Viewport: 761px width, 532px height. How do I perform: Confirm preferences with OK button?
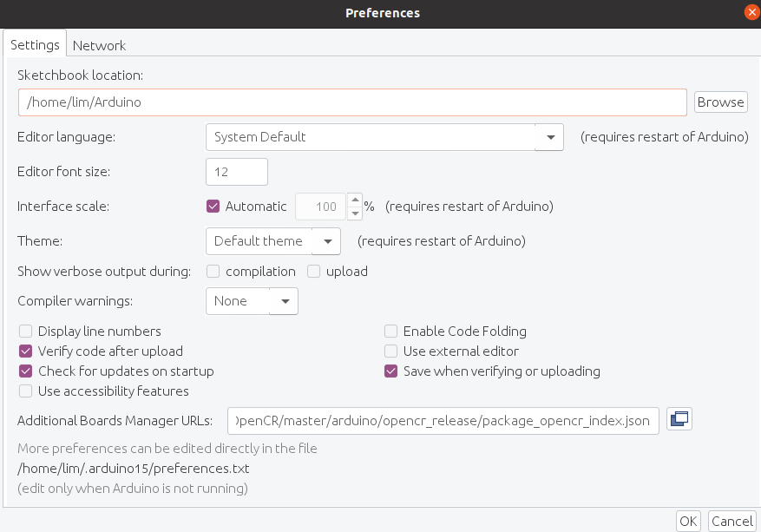(x=688, y=521)
